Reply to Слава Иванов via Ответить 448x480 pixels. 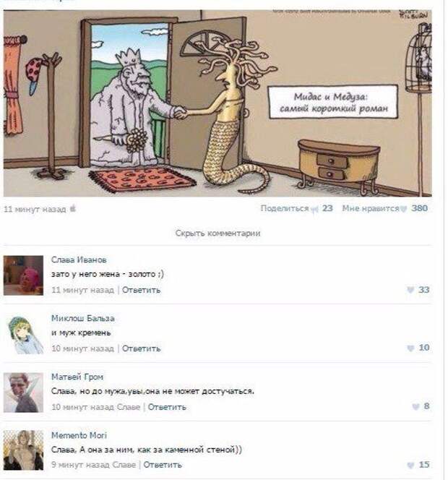pos(141,290)
